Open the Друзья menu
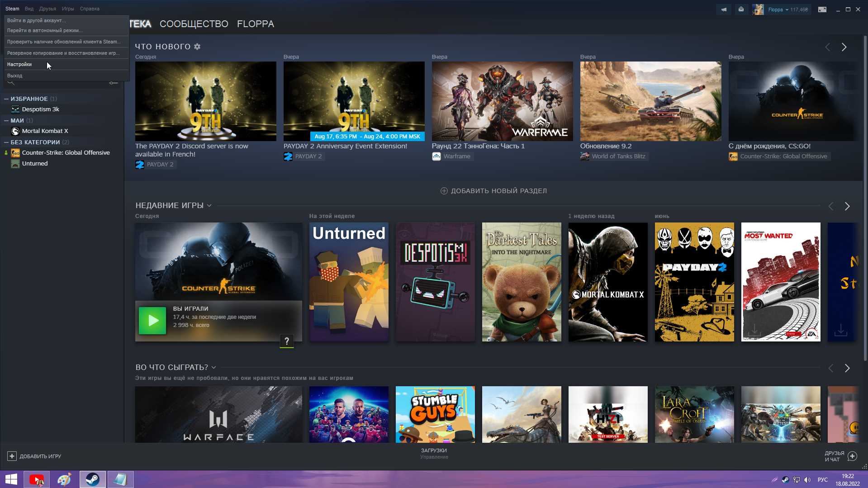 click(47, 9)
